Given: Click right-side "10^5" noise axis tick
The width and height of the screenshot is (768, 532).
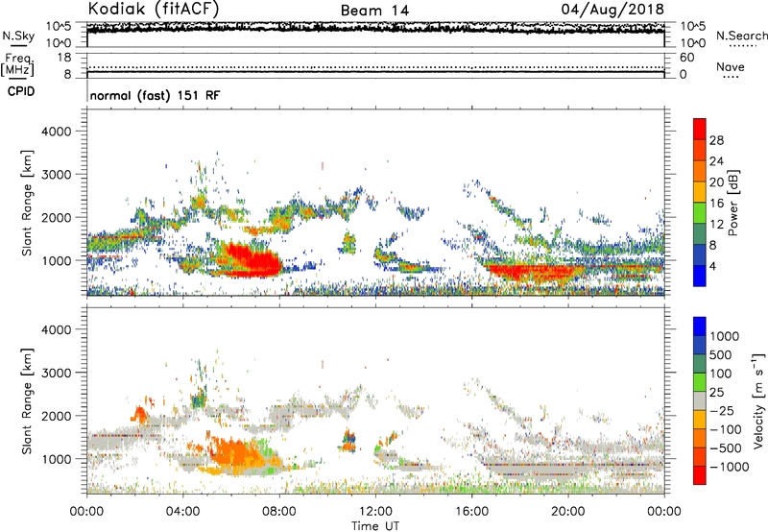Looking at the screenshot, I should (693, 27).
